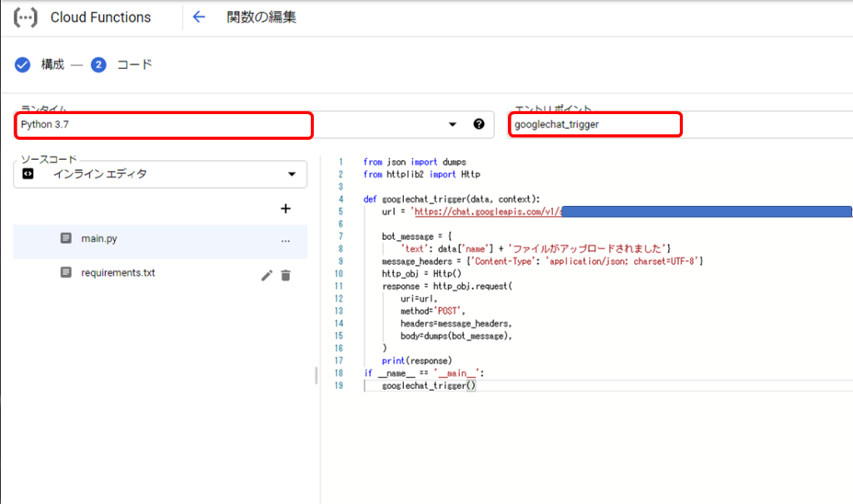Open the ソースコード インライン エディタ dropdown
Screen dimensions: 853x504
pos(160,174)
